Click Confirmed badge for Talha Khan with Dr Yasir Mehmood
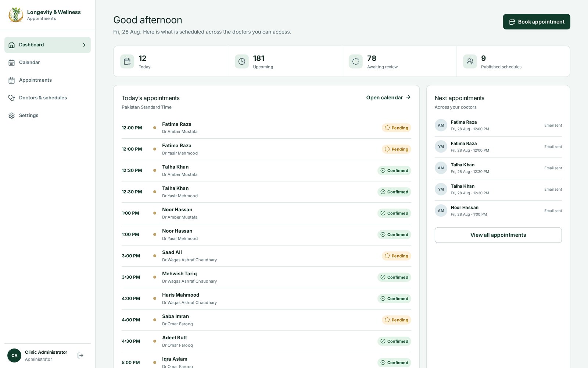The height and width of the screenshot is (368, 588). click(x=394, y=192)
